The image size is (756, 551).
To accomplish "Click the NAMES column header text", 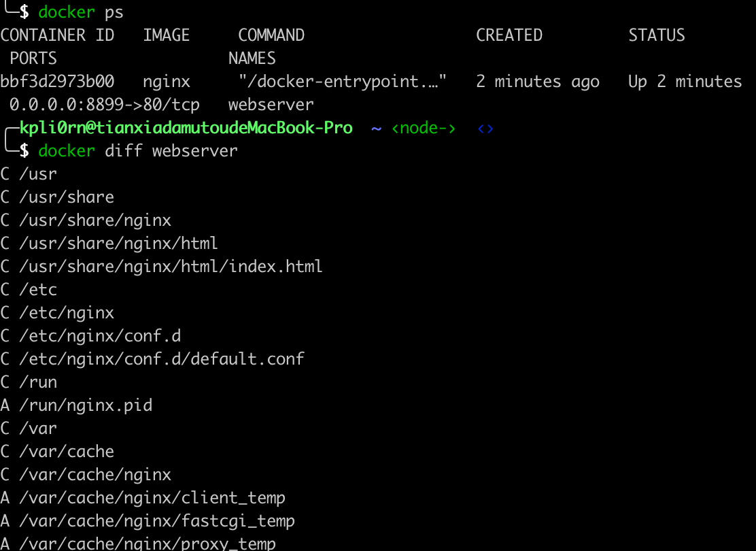I will coord(252,59).
